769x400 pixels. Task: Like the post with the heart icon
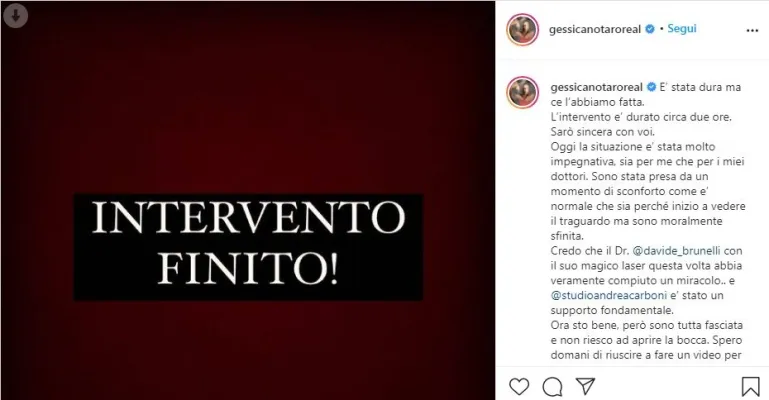tap(519, 387)
